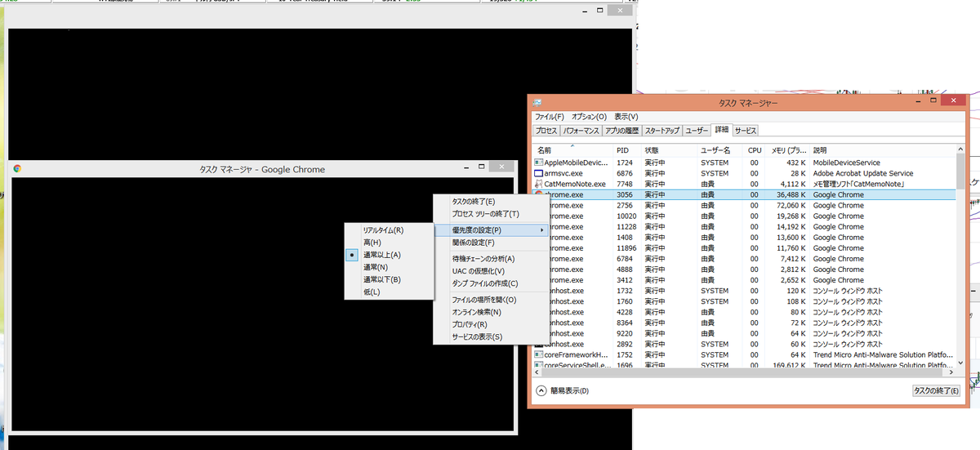Switch to the アプリの履歴 tab
980x450 pixels.
coord(621,131)
